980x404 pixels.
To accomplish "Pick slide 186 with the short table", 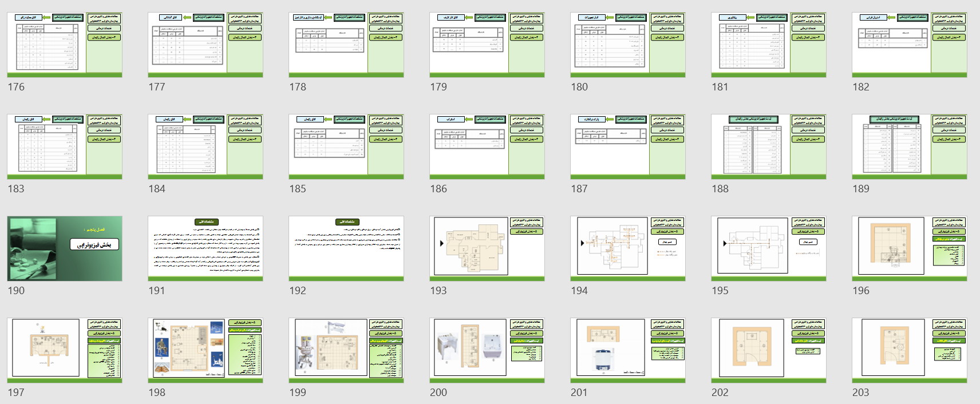I will click(x=487, y=146).
